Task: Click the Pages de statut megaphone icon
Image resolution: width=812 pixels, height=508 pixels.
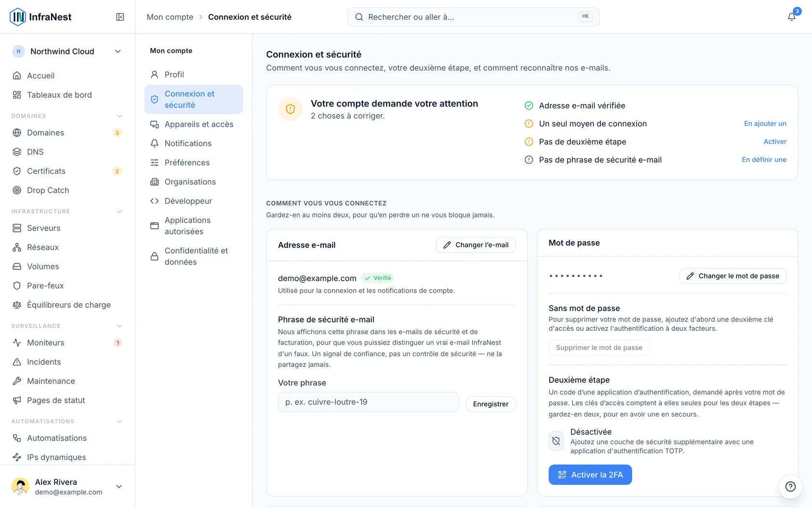Action: pyautogui.click(x=17, y=400)
